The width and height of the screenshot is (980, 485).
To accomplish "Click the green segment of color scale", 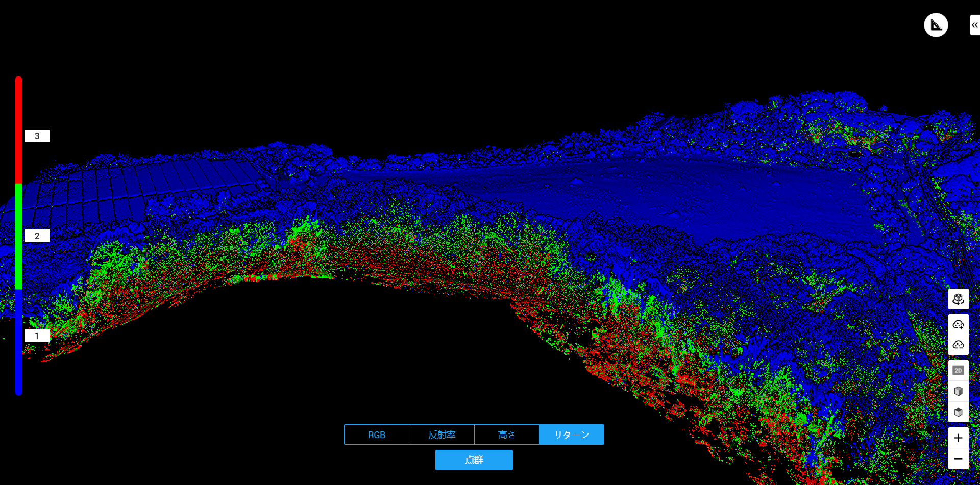I will [x=19, y=237].
